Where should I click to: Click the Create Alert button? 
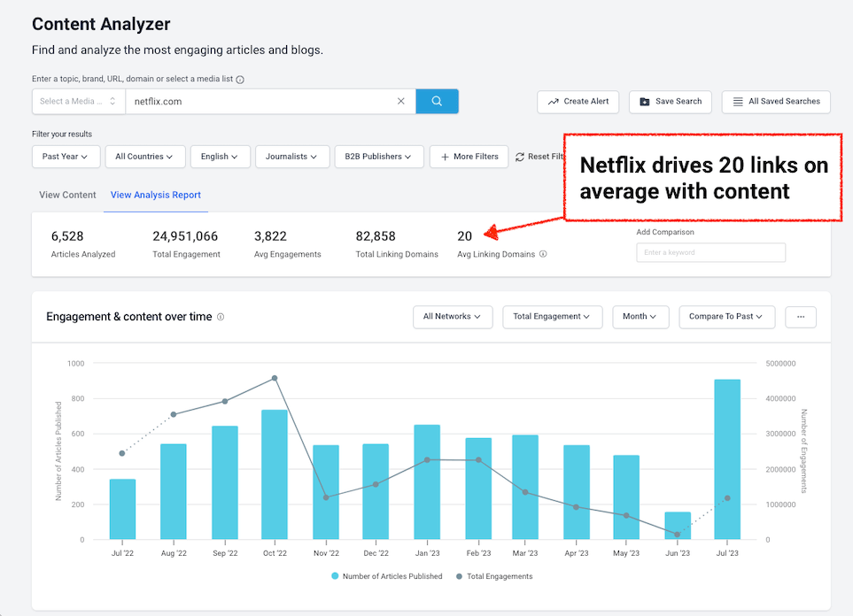(x=578, y=102)
